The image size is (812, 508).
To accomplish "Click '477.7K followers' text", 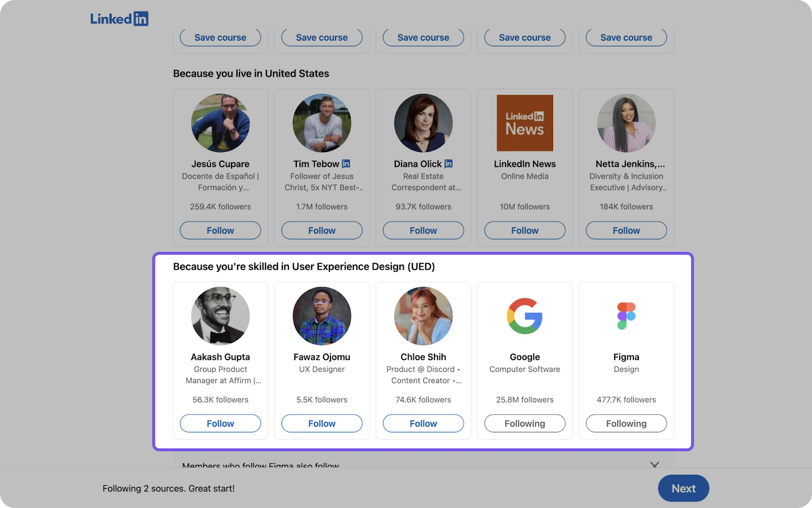I will pos(626,400).
